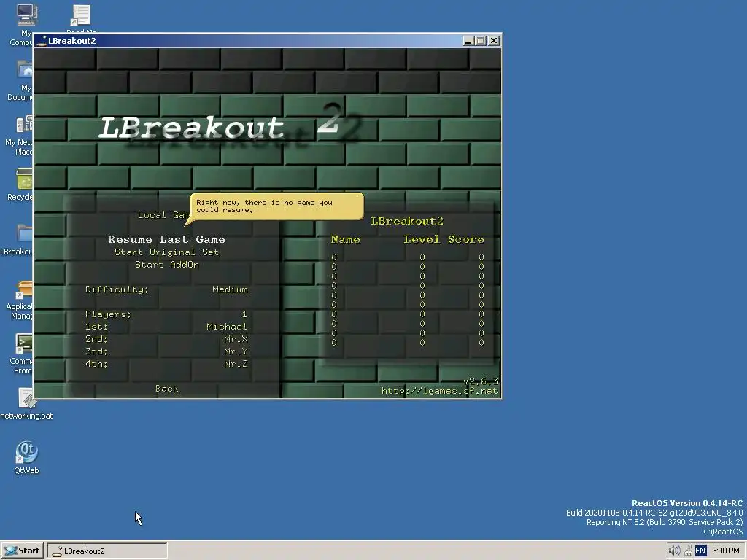Image resolution: width=747 pixels, height=560 pixels.
Task: Click the v2.6.3 version label
Action: coord(481,381)
